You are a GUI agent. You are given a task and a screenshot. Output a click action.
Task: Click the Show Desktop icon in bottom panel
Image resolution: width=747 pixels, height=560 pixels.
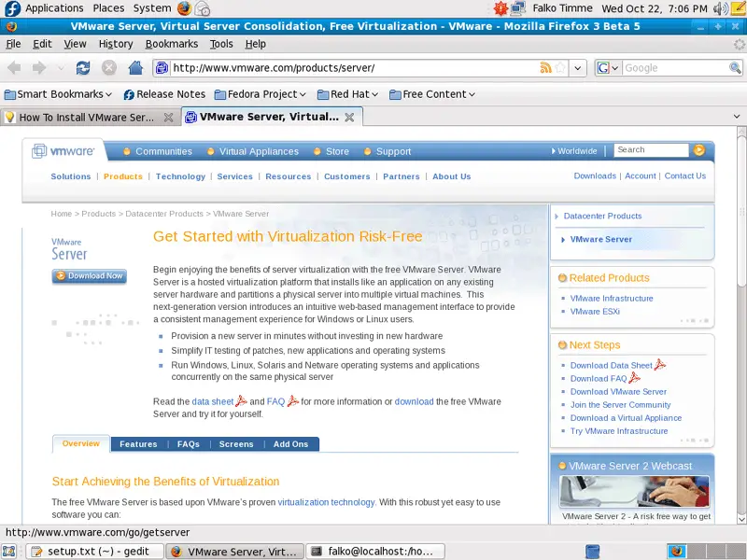click(9, 552)
